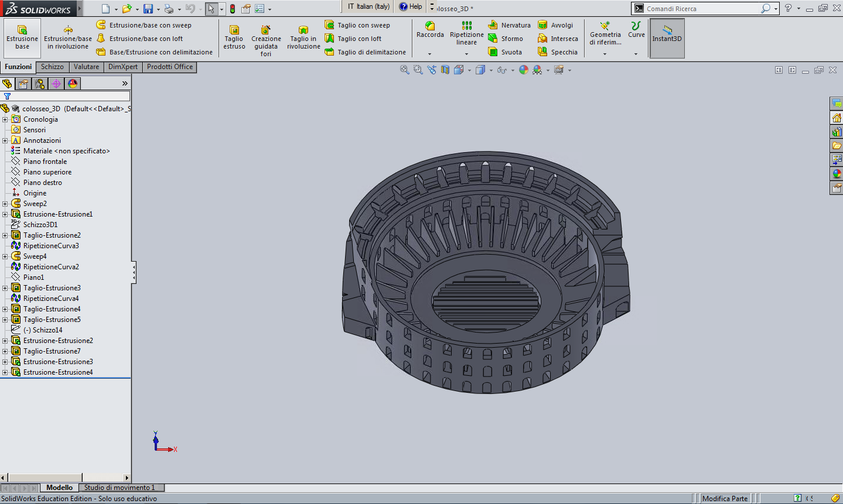Open Geometria di riferimento dropdown arrow

click(605, 54)
